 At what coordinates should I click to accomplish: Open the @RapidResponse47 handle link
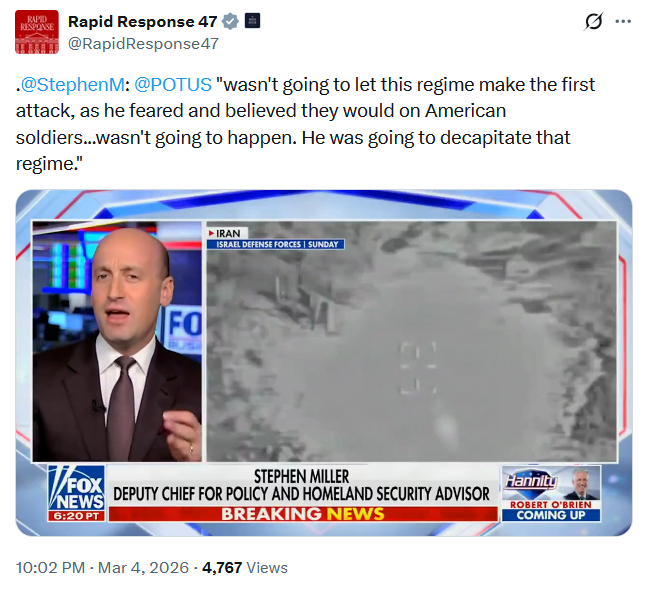(x=143, y=44)
